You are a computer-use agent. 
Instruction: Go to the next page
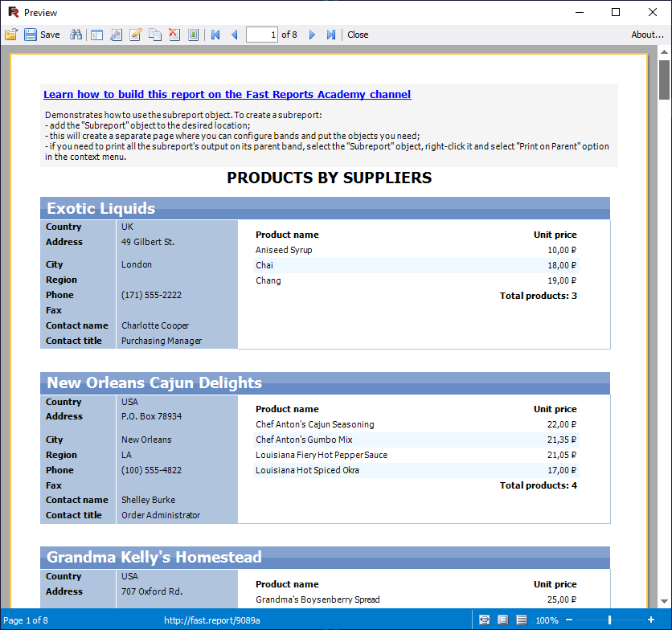click(x=312, y=35)
